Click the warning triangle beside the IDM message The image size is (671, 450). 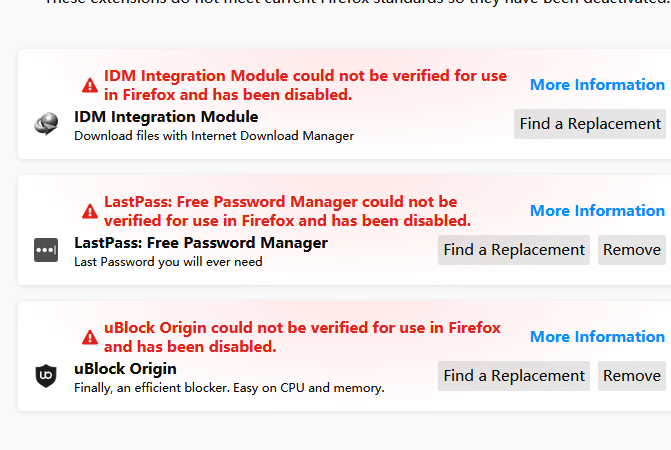(90, 85)
